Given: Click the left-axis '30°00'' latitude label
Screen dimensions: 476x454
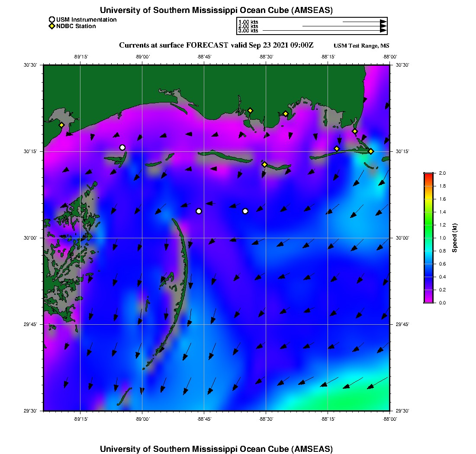Looking at the screenshot, I should (x=30, y=238).
